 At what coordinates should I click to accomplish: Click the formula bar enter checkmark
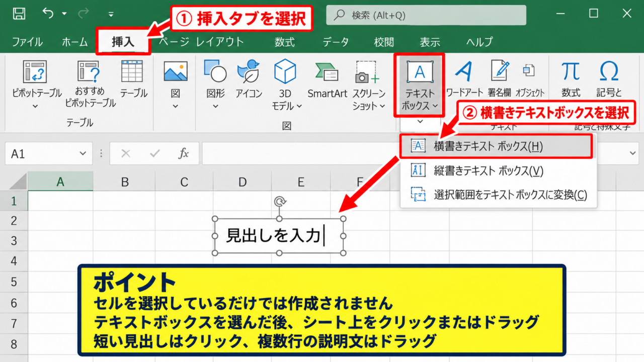pos(155,154)
